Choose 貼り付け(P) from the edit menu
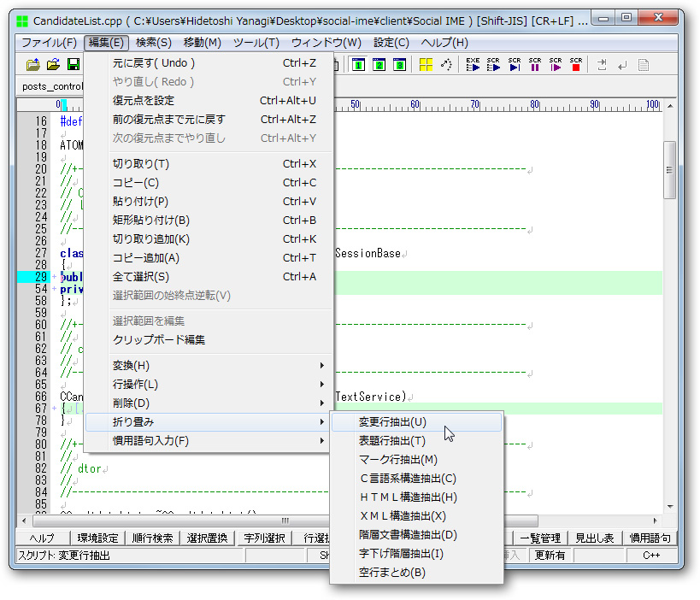 pyautogui.click(x=209, y=202)
